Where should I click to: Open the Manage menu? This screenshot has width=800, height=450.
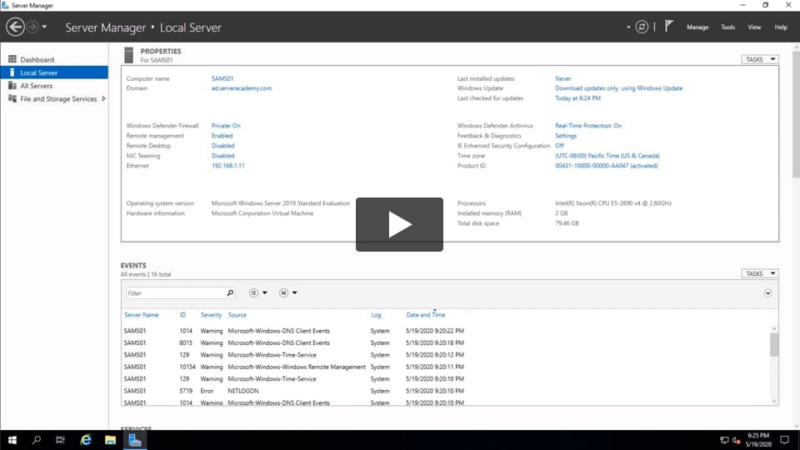click(x=697, y=27)
